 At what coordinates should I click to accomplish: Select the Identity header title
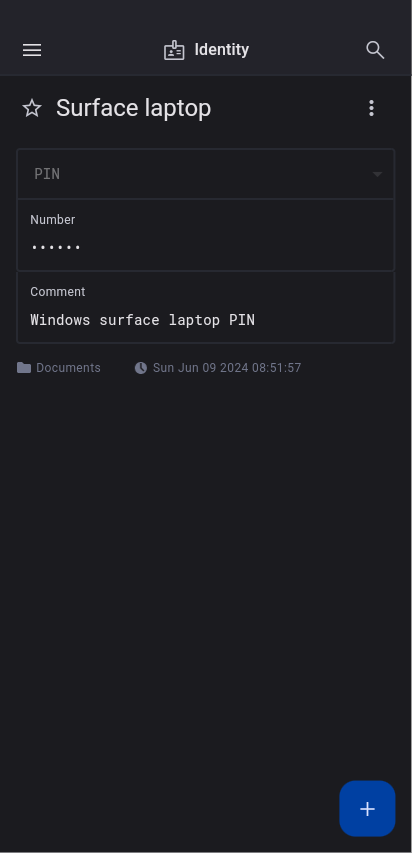click(222, 50)
